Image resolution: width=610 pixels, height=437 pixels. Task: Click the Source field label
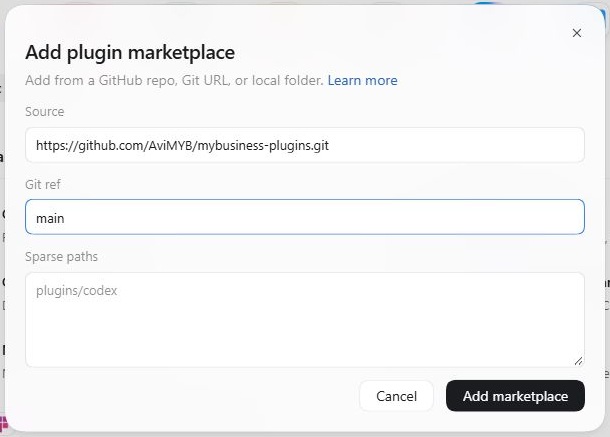click(45, 112)
